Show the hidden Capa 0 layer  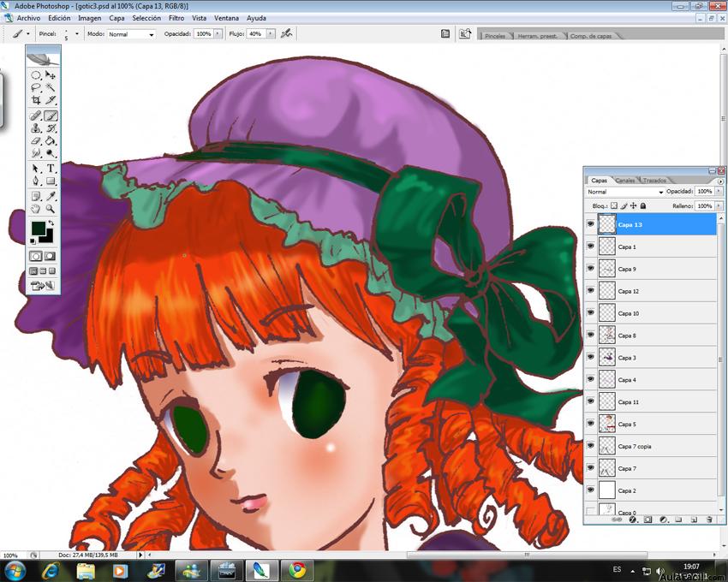click(591, 510)
